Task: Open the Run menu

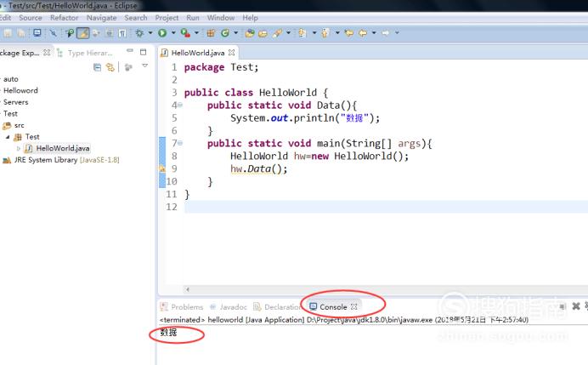Action: tap(193, 18)
